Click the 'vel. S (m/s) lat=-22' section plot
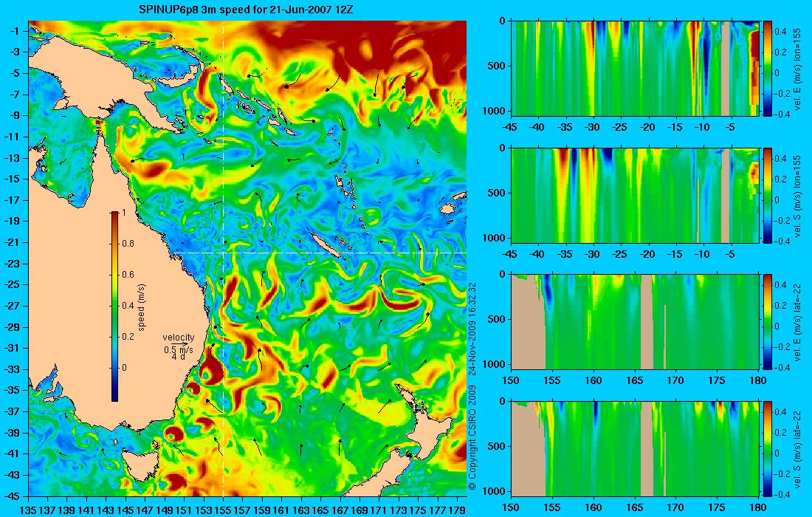The image size is (812, 517). coord(634,448)
